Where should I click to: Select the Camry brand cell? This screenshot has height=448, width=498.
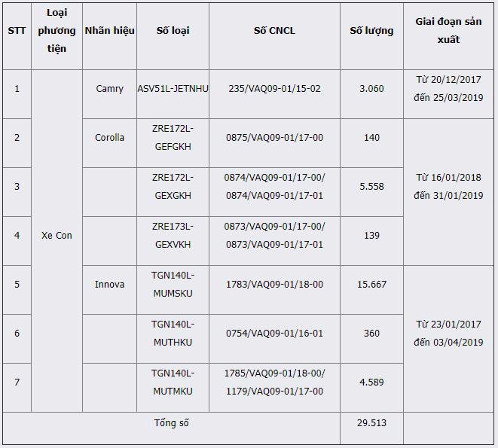(109, 89)
